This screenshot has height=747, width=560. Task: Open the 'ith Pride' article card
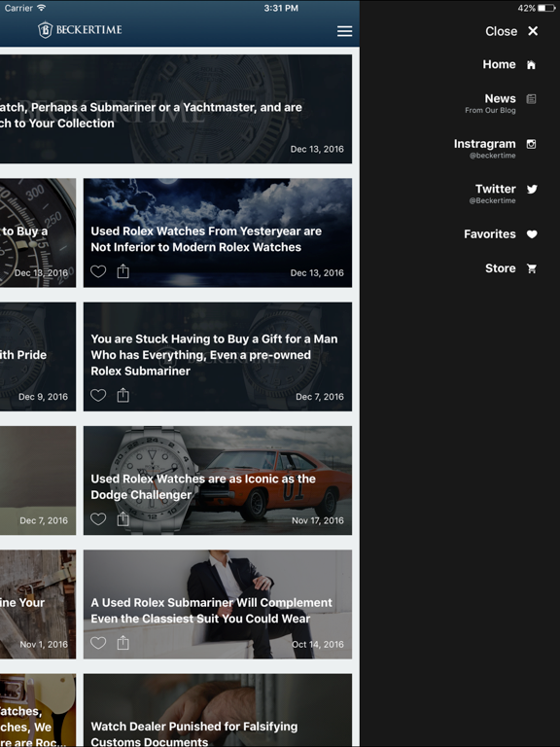[38, 357]
